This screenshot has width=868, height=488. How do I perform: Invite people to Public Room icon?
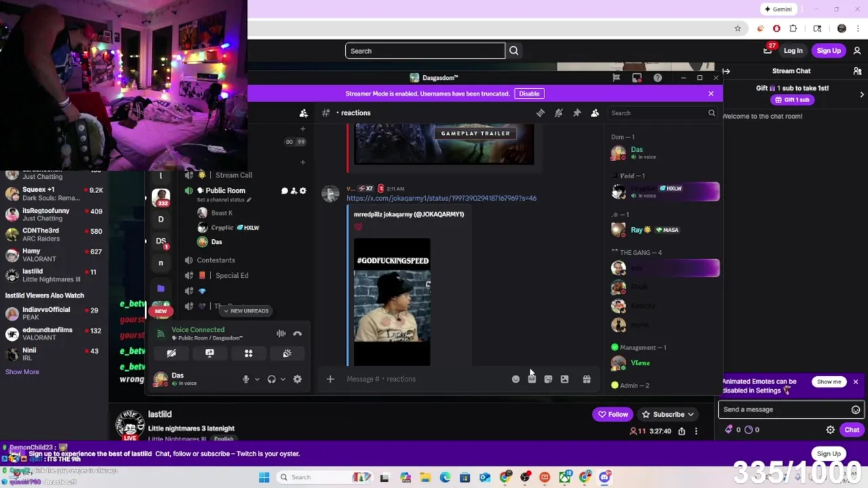pos(294,191)
